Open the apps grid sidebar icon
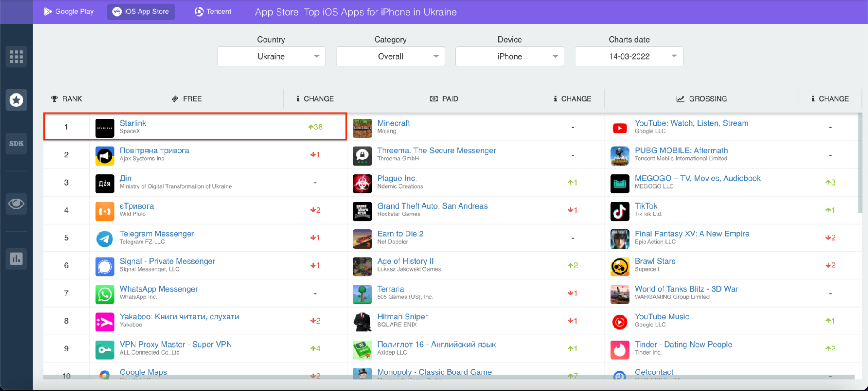Viewport: 868px width, 391px height. point(17,56)
